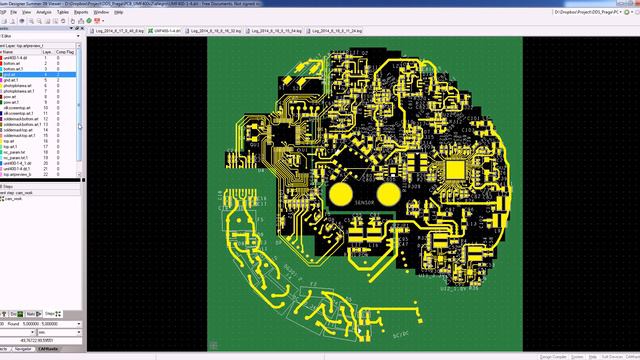The height and width of the screenshot is (360, 640).
Task: Click the large yellow SENSOR left pad
Action: 341,194
